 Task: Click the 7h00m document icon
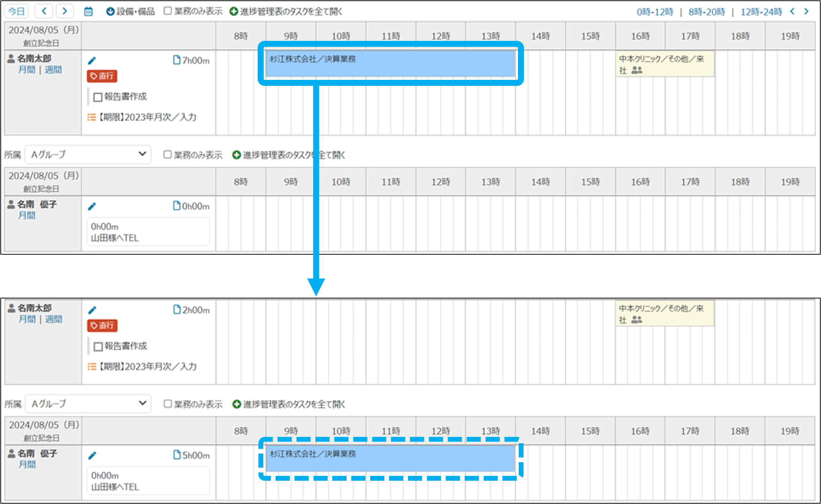tap(177, 60)
